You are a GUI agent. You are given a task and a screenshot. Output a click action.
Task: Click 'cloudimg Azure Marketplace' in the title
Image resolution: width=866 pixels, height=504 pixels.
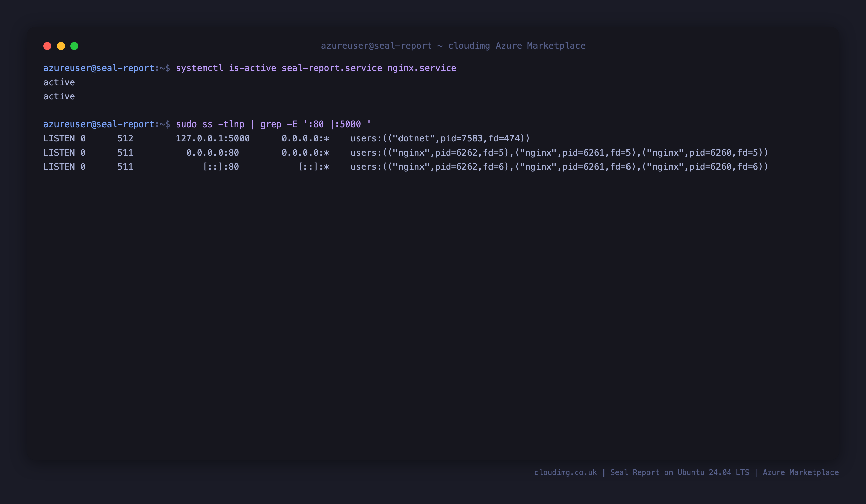(517, 46)
